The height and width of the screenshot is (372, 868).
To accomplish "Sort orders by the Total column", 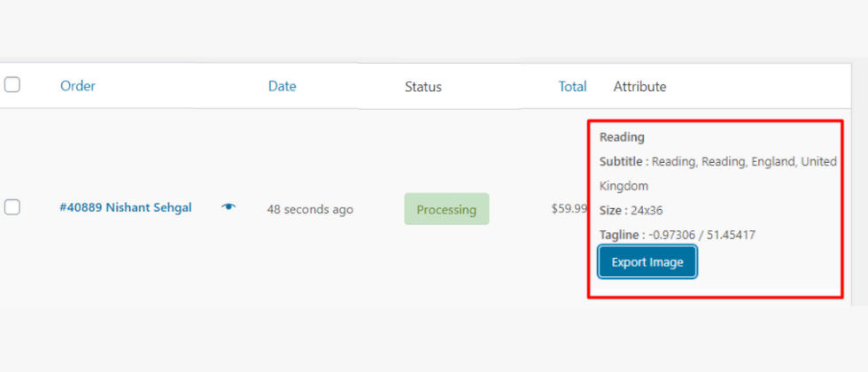I will [x=572, y=87].
